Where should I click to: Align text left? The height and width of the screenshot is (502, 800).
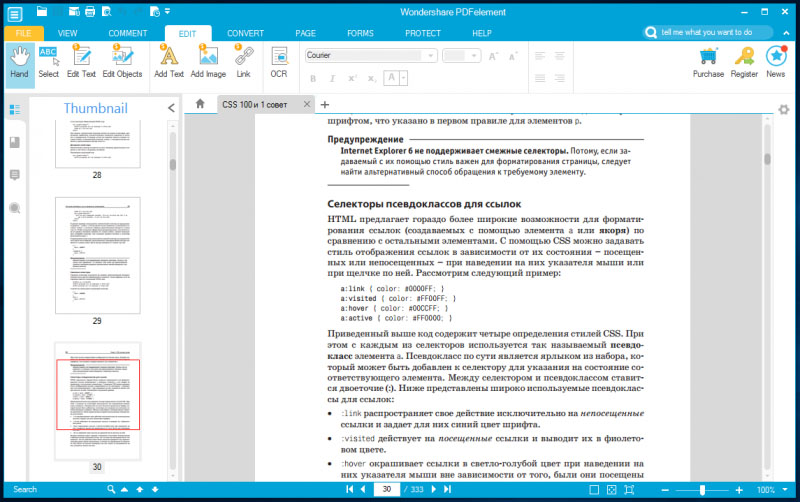coord(540,56)
